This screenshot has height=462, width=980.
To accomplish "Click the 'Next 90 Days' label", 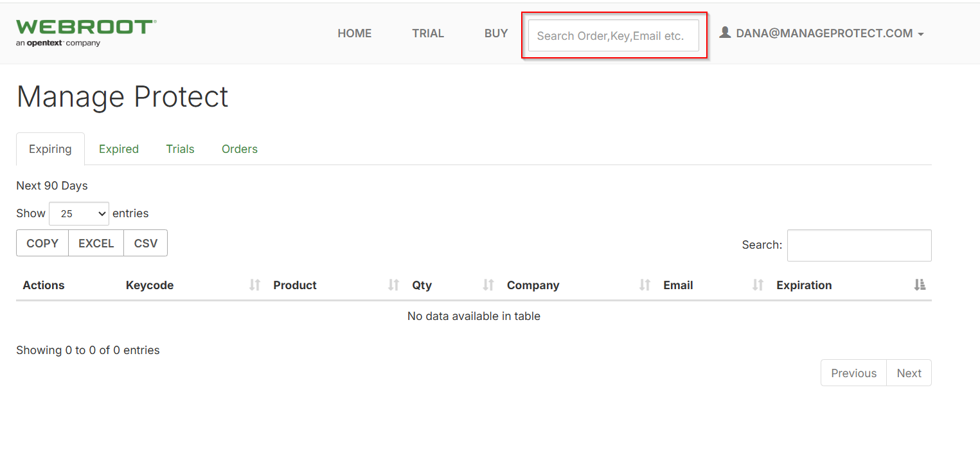I will (x=52, y=186).
